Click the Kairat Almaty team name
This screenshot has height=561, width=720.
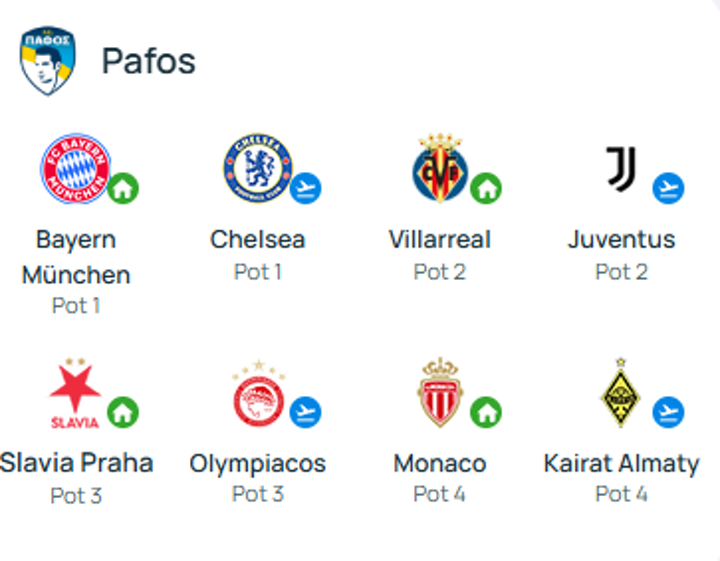tap(621, 464)
